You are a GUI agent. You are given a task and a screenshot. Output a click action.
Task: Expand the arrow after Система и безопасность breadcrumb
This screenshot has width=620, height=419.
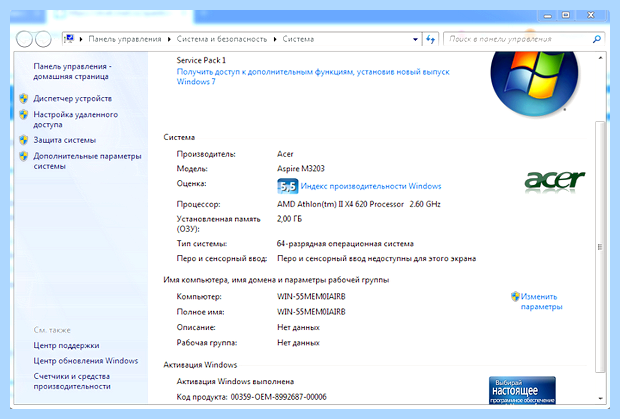275,39
